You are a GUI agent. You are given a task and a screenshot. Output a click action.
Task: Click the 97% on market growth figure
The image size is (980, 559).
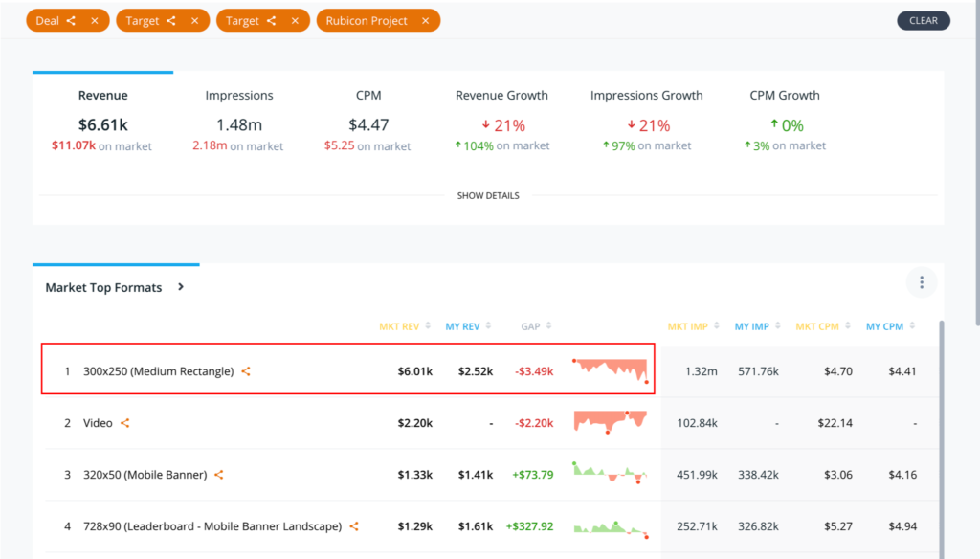click(x=619, y=145)
